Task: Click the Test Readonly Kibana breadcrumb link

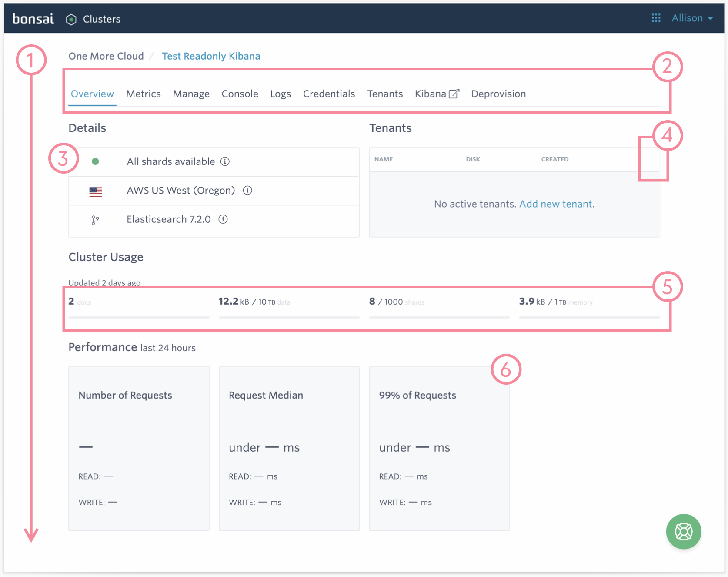Action: click(x=211, y=56)
